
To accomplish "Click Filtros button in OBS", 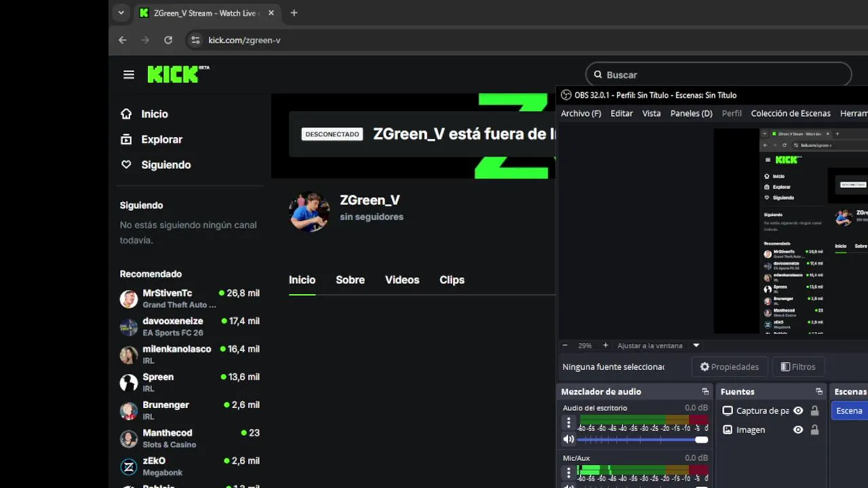I will (798, 367).
